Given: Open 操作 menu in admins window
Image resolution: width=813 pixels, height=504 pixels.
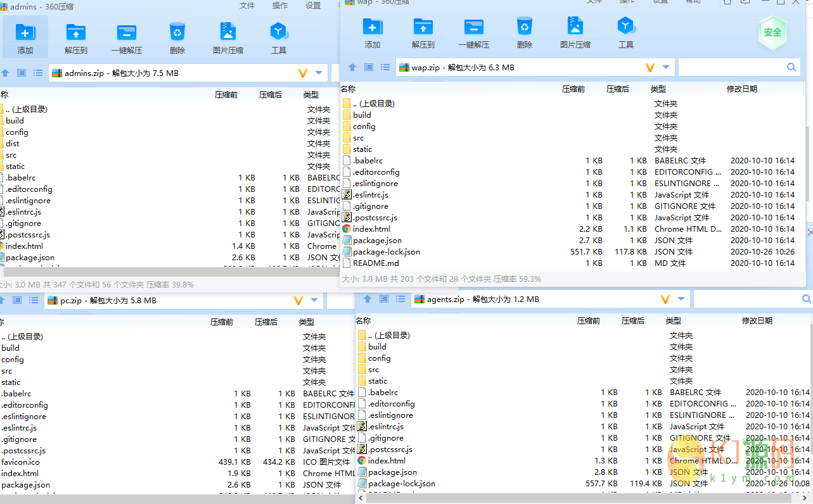Looking at the screenshot, I should (280, 6).
